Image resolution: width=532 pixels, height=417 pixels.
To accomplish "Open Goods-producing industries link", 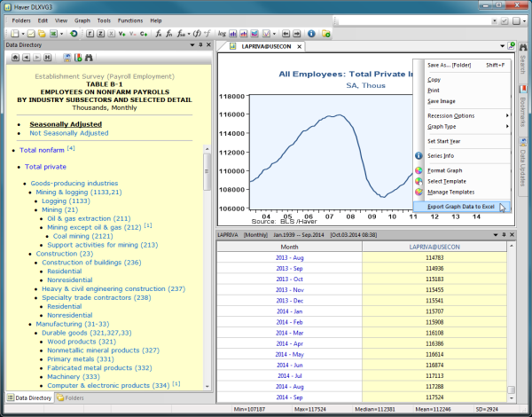I will (74, 184).
